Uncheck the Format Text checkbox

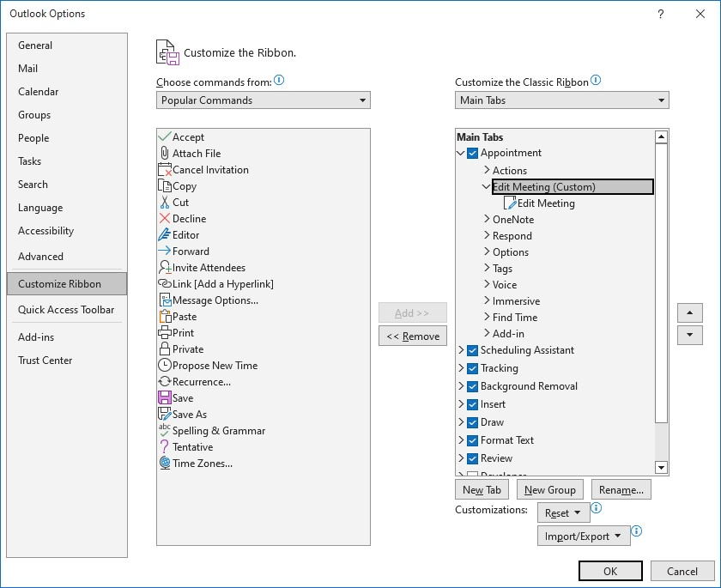click(x=472, y=440)
